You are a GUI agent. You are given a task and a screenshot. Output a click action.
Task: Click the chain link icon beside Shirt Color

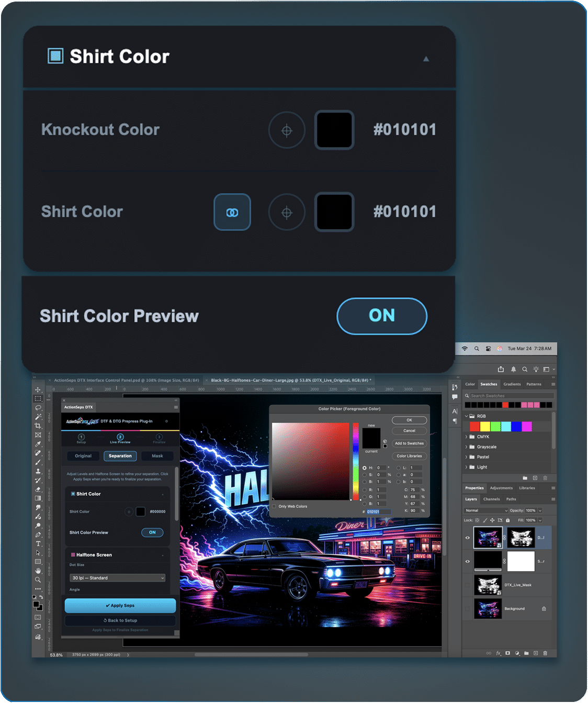click(x=232, y=212)
